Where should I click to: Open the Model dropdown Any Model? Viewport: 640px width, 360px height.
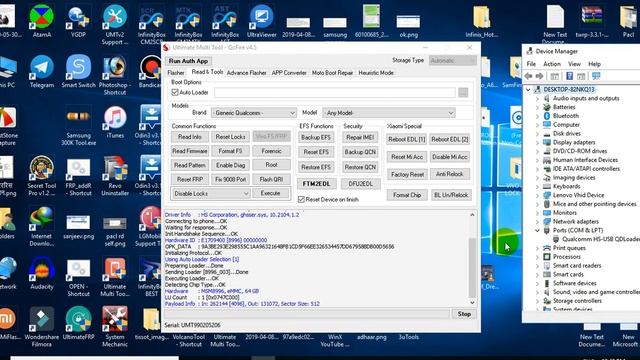389,113
